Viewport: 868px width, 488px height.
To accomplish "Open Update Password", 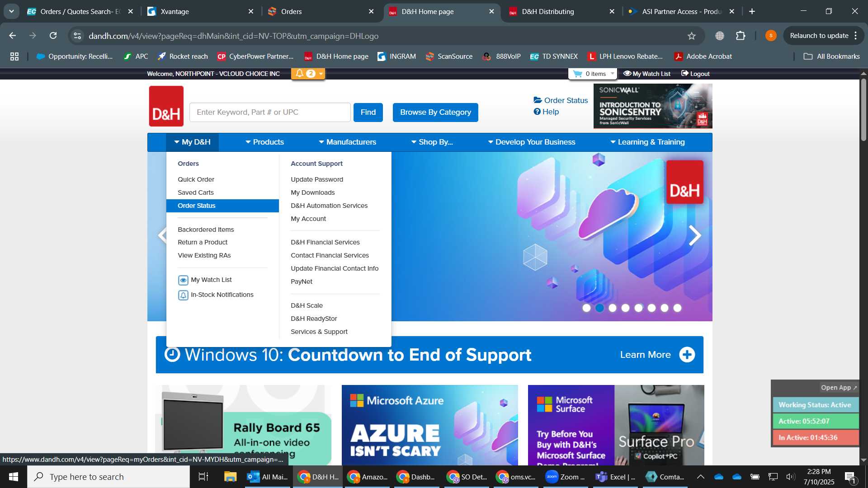I will [317, 179].
